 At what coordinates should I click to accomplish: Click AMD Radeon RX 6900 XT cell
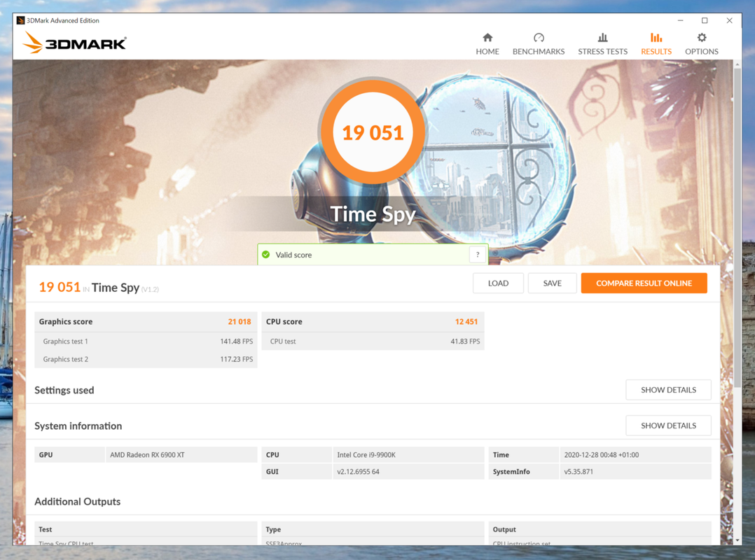point(181,454)
